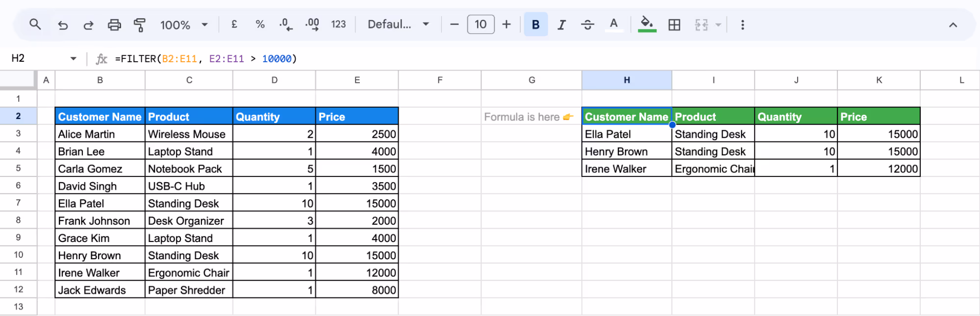Click the 'Brian Lee' cell
This screenshot has width=980, height=316.
(x=100, y=151)
